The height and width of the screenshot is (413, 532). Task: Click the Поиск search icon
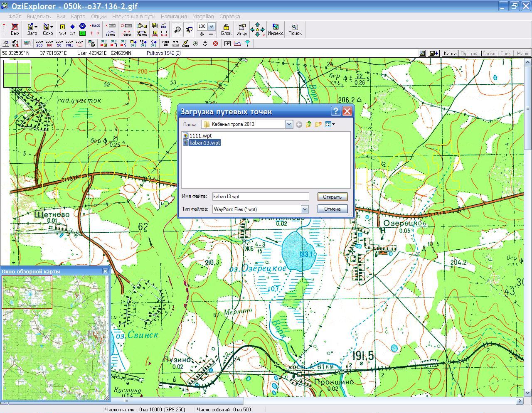[295, 29]
